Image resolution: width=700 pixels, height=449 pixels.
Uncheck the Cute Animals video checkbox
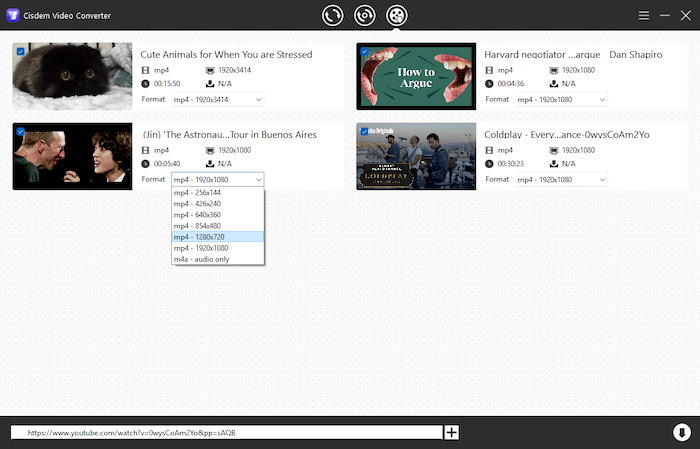(21, 52)
